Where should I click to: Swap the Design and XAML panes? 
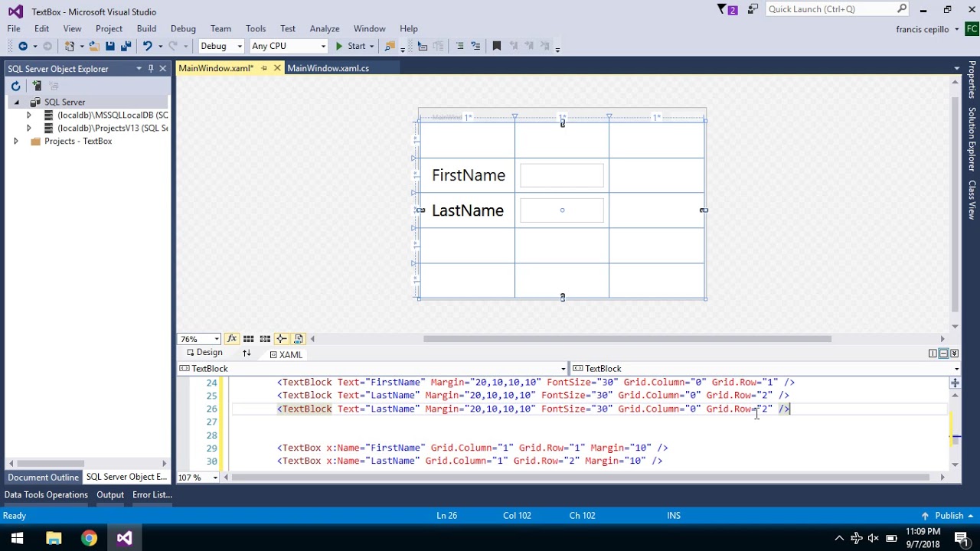[x=247, y=353]
